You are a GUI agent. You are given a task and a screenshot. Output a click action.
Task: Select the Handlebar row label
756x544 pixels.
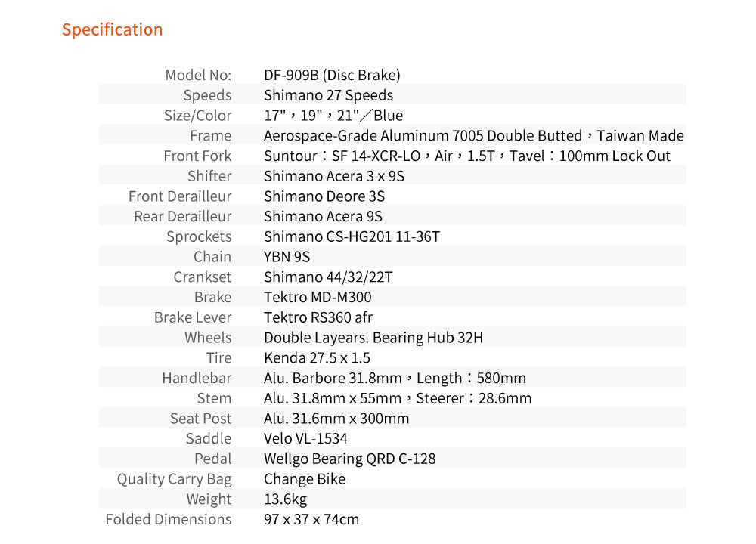click(197, 379)
